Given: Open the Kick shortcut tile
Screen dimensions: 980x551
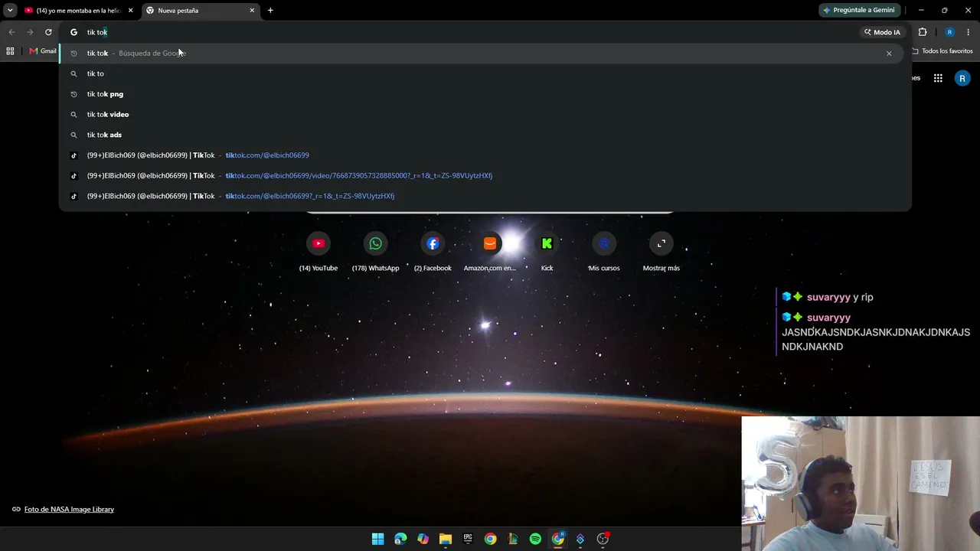Looking at the screenshot, I should [x=547, y=252].
